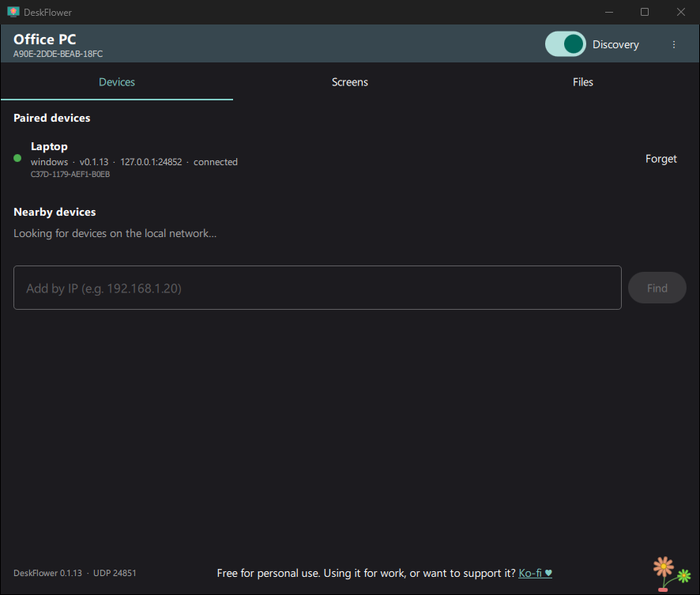Click the DeskFlower app icon in title bar
This screenshot has width=700, height=595.
[x=13, y=12]
